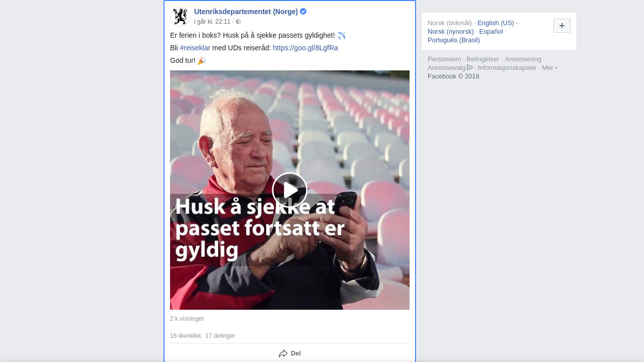
Task: Choose Português (Brasil) language
Action: click(x=454, y=40)
